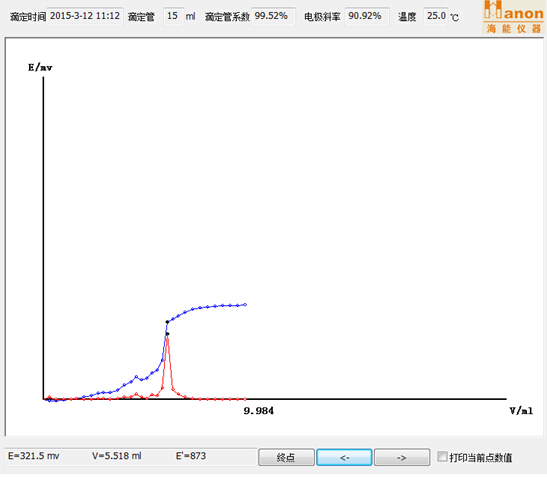The height and width of the screenshot is (477, 547).
Task: Enable 打印当前点数值 checkbox
Action: click(442, 456)
